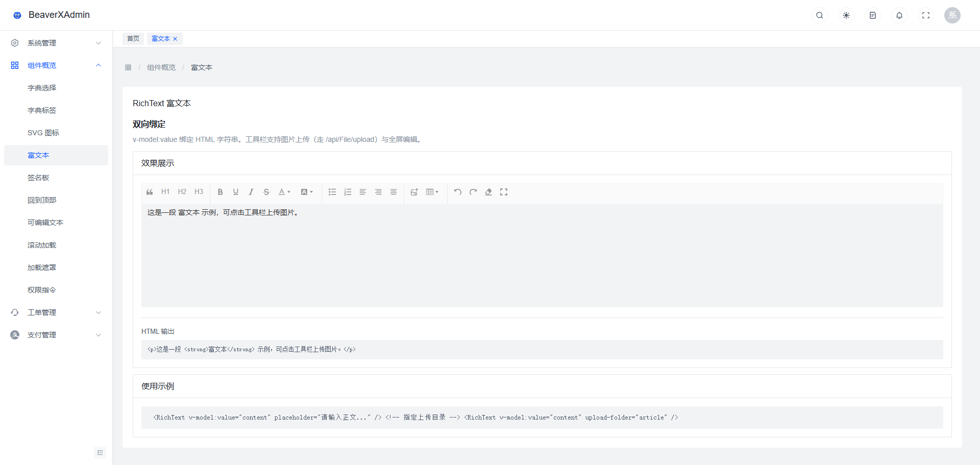Viewport: 980px width, 465px height.
Task: Apply H2 heading style
Action: (x=182, y=192)
